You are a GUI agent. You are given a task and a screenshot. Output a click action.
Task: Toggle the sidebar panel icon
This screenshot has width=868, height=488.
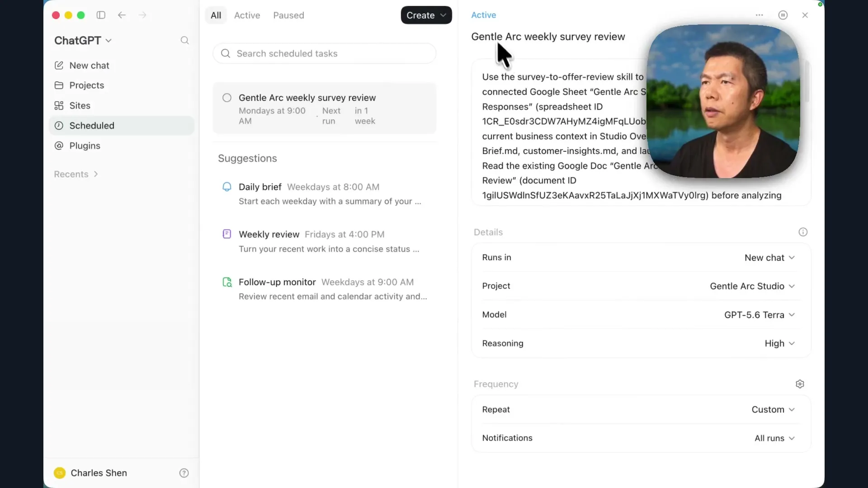(101, 15)
